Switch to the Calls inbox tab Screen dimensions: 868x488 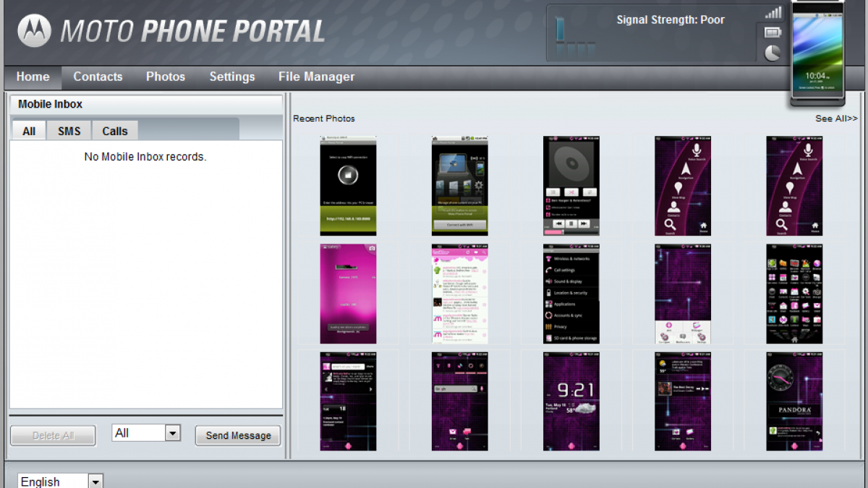pyautogui.click(x=115, y=131)
